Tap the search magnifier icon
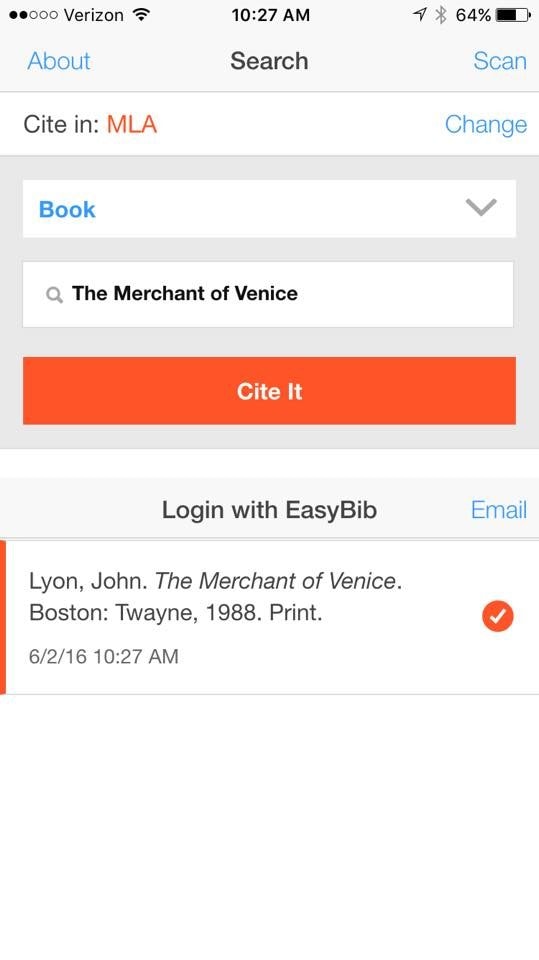 55,295
